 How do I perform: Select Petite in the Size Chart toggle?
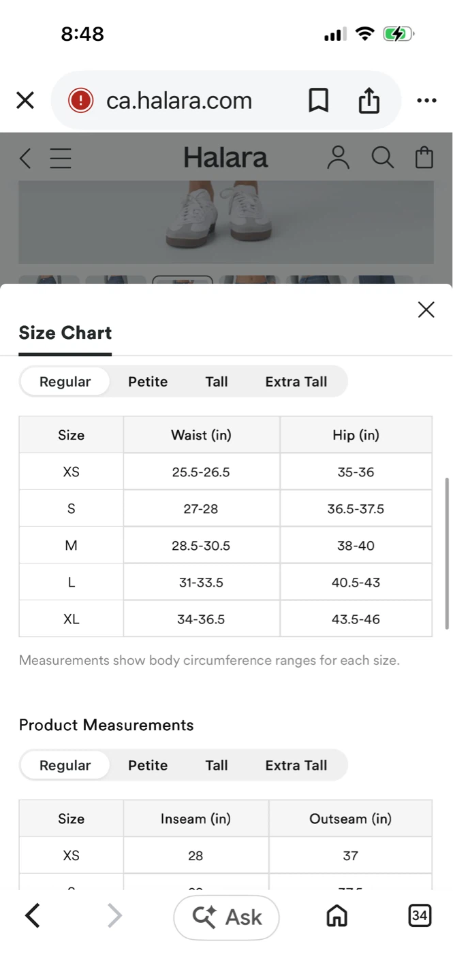[148, 382]
